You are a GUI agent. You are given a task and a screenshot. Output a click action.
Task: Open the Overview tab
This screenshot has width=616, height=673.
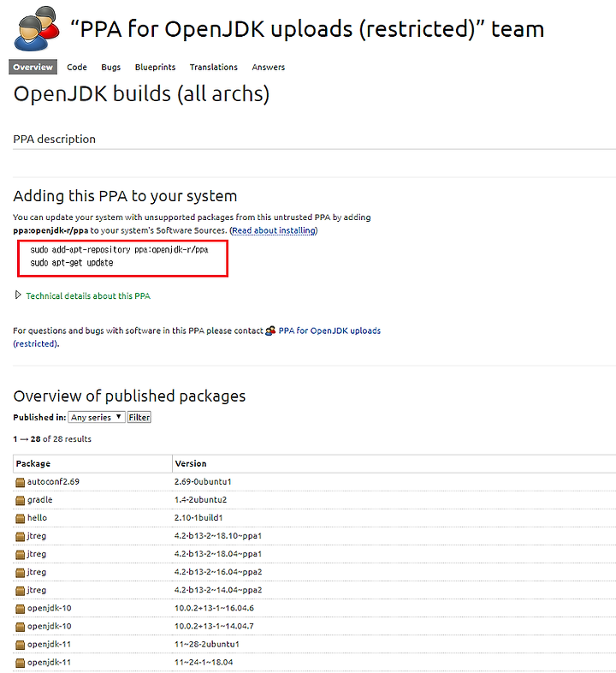tap(33, 67)
